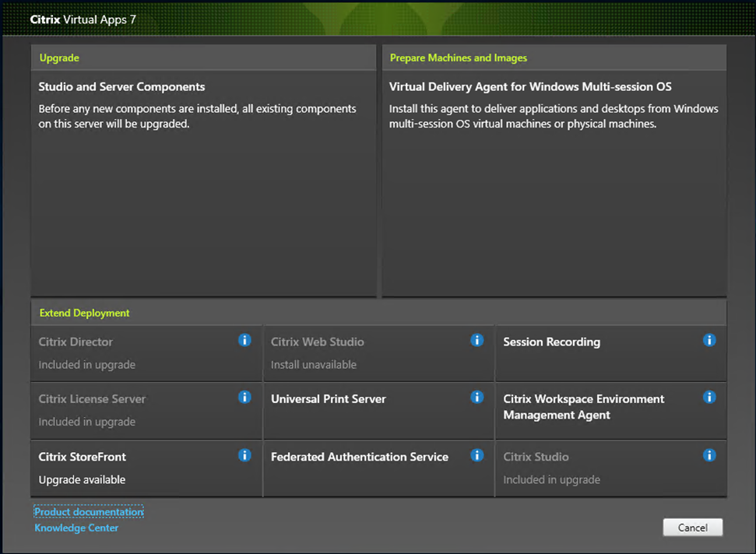Click the Prepare Machines and Images heading
Image resolution: width=756 pixels, height=554 pixels.
click(459, 58)
